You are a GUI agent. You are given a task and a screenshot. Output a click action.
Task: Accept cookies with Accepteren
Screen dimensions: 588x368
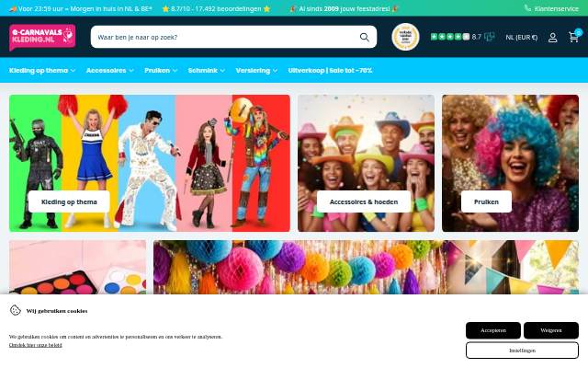[x=493, y=330]
